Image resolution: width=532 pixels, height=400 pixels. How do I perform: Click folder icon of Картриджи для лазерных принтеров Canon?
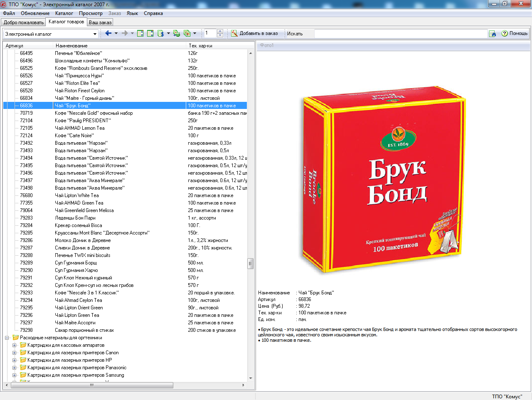(x=23, y=353)
